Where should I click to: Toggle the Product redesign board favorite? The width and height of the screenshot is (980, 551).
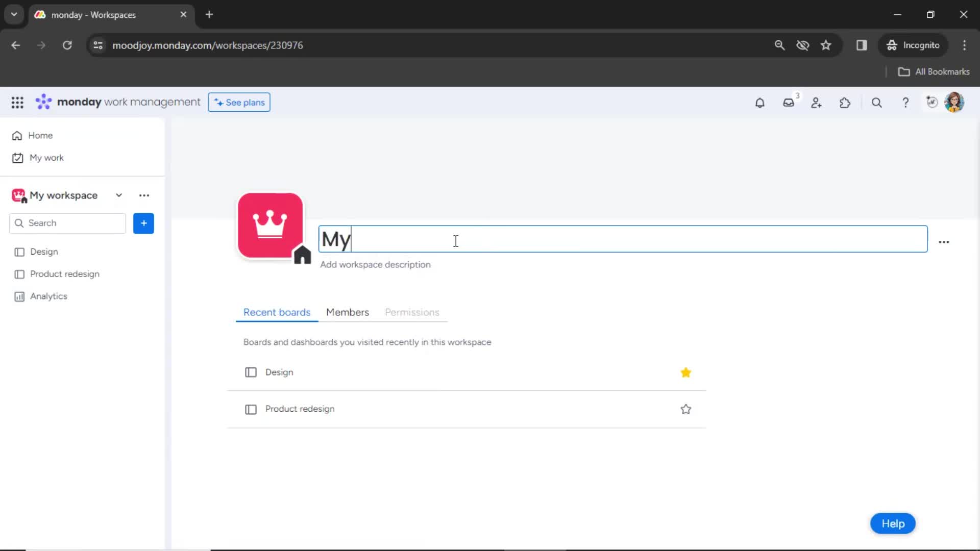(686, 408)
